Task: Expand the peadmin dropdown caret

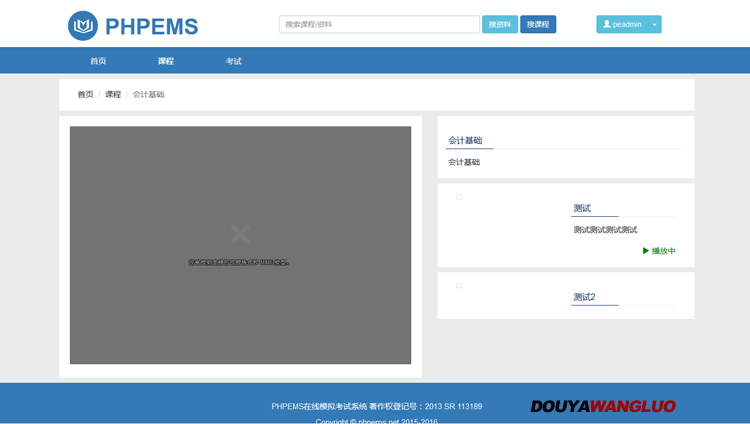Action: [x=655, y=24]
